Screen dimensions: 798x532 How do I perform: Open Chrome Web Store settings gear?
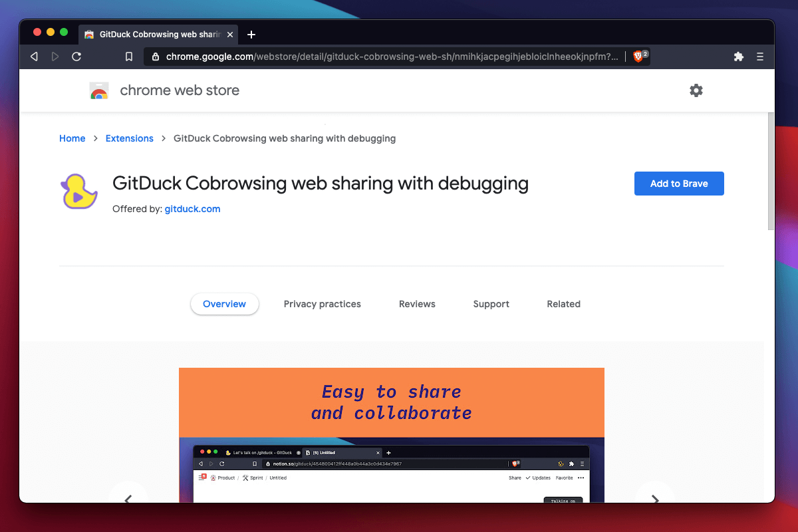[x=696, y=90]
